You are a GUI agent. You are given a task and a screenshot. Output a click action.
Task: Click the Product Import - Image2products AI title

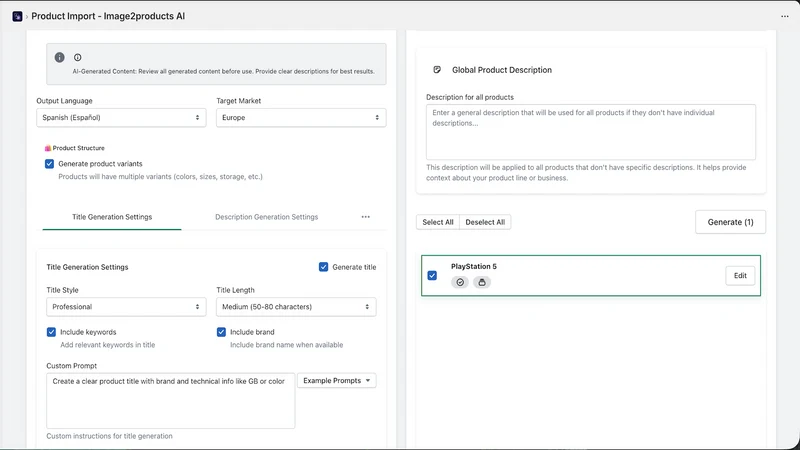[x=108, y=16]
